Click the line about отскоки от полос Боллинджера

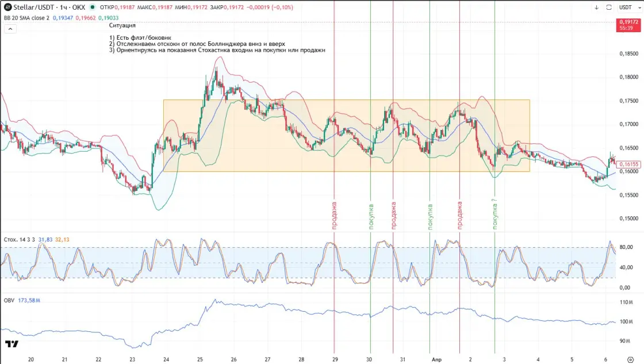tap(197, 44)
